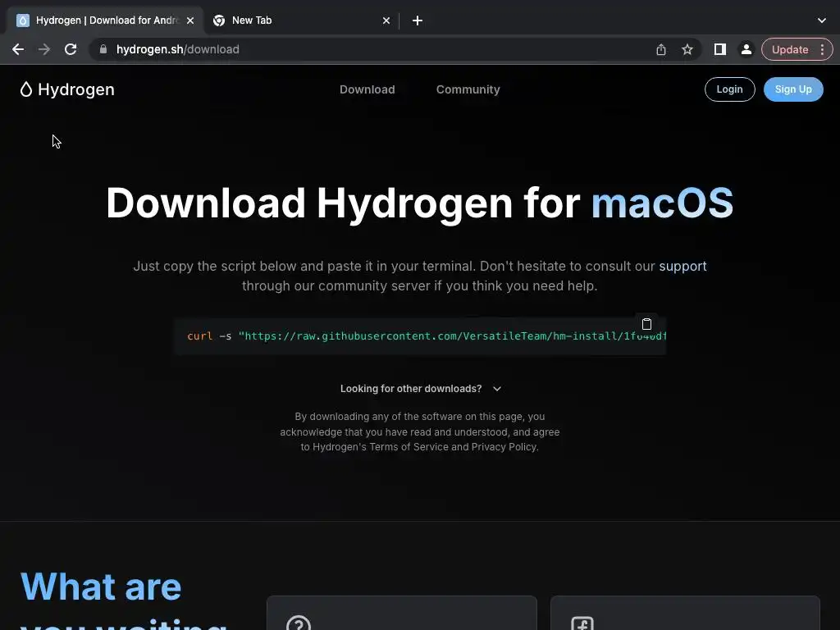This screenshot has height=630, width=840.
Task: Follow the support link
Action: click(682, 267)
